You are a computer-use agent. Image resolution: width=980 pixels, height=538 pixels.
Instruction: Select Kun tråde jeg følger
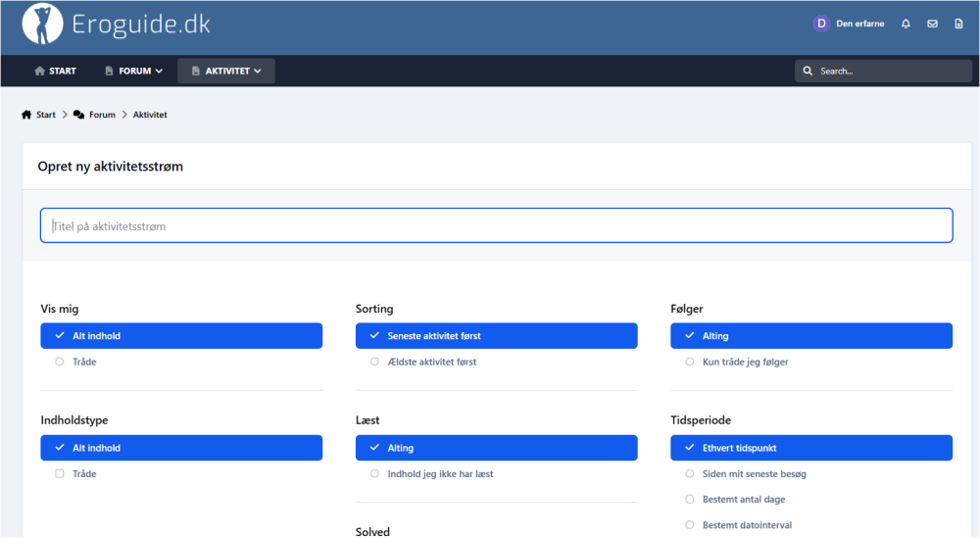coord(738,362)
